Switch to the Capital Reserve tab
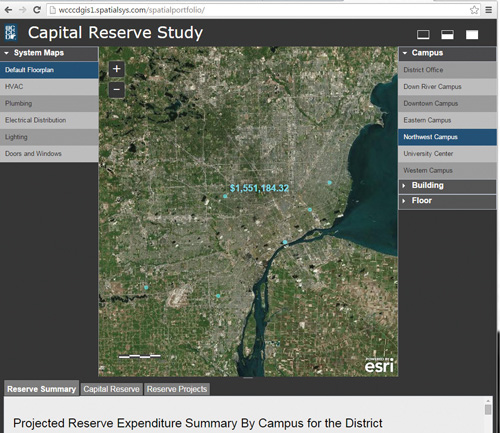 pyautogui.click(x=111, y=389)
